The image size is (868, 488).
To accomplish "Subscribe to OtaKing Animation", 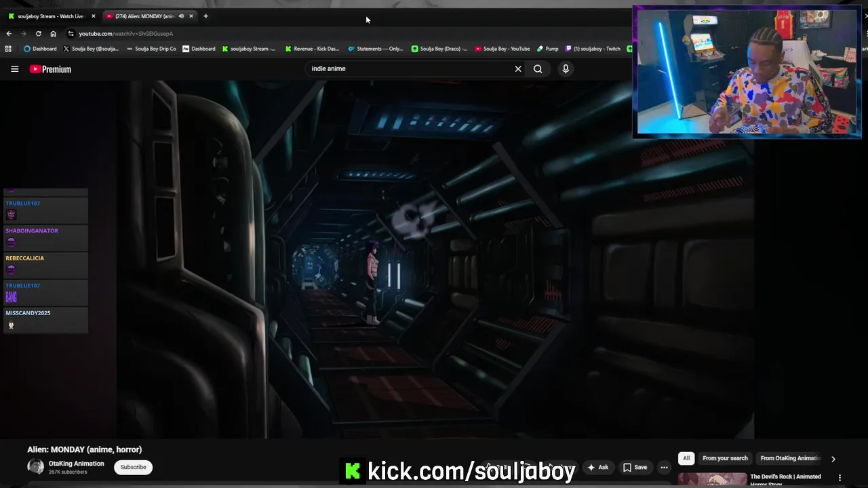I will [133, 467].
